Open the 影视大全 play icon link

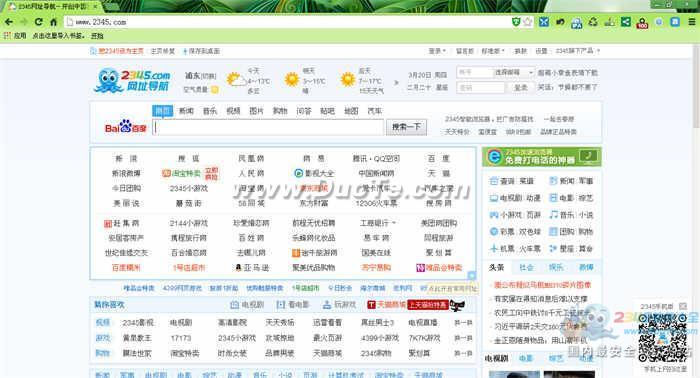tap(314, 173)
